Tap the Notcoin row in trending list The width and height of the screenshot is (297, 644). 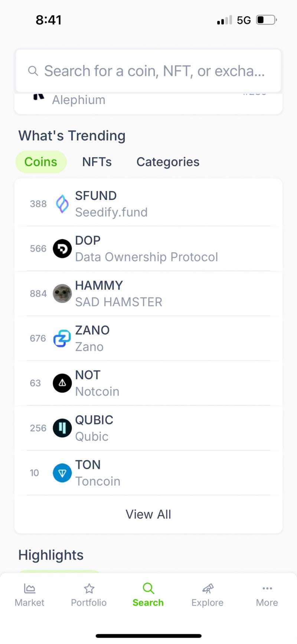(x=148, y=383)
